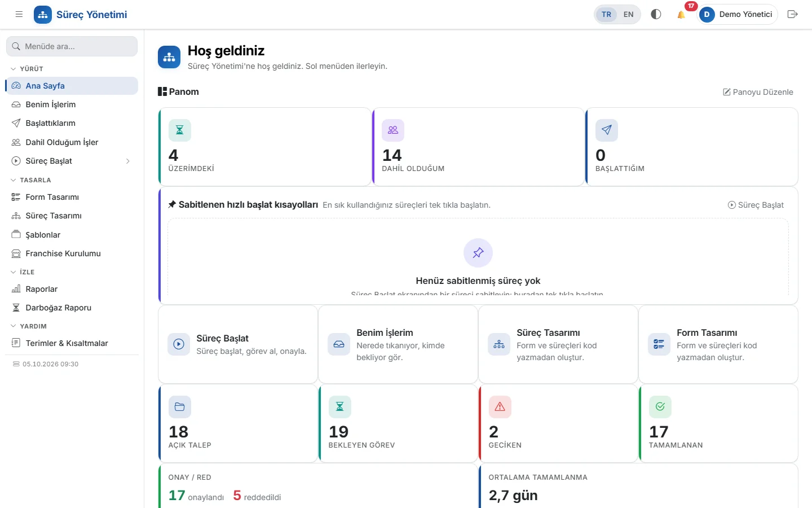
Task: Collapse the YÜRÜT menu section
Action: [27, 69]
